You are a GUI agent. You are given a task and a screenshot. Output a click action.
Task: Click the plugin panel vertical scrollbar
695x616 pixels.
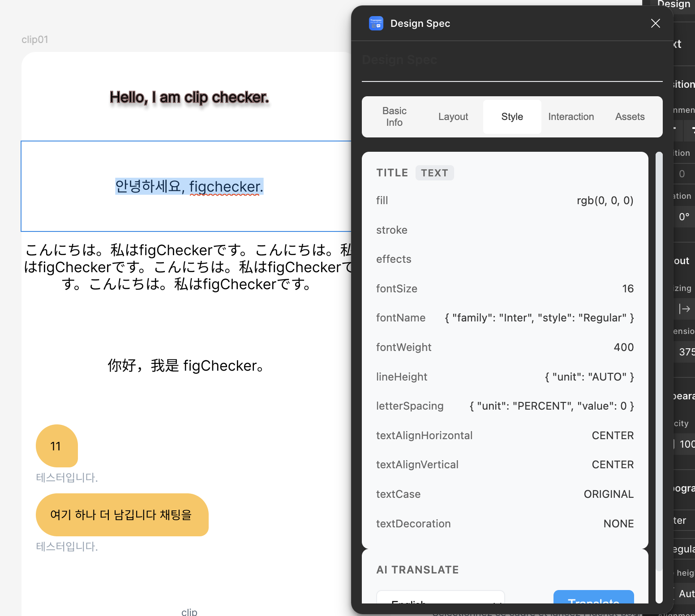coord(659,363)
